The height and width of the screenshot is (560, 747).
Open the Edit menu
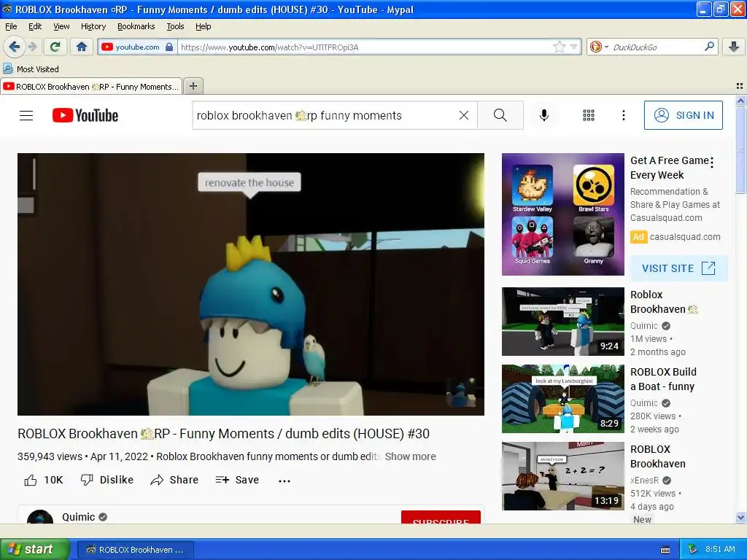coord(35,26)
